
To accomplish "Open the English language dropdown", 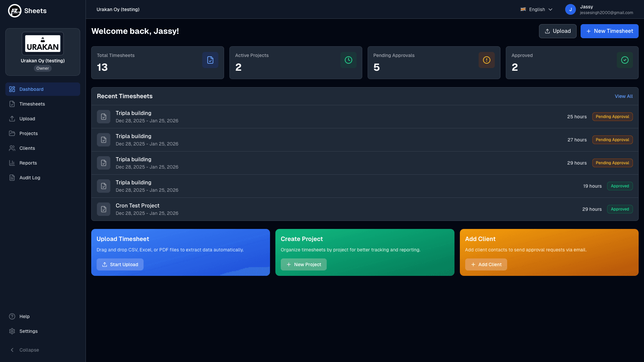I will (x=536, y=9).
